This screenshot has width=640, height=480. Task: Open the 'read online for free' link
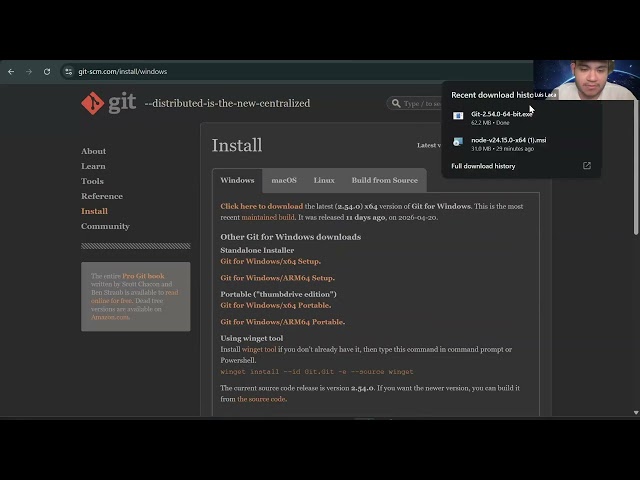[135, 297]
